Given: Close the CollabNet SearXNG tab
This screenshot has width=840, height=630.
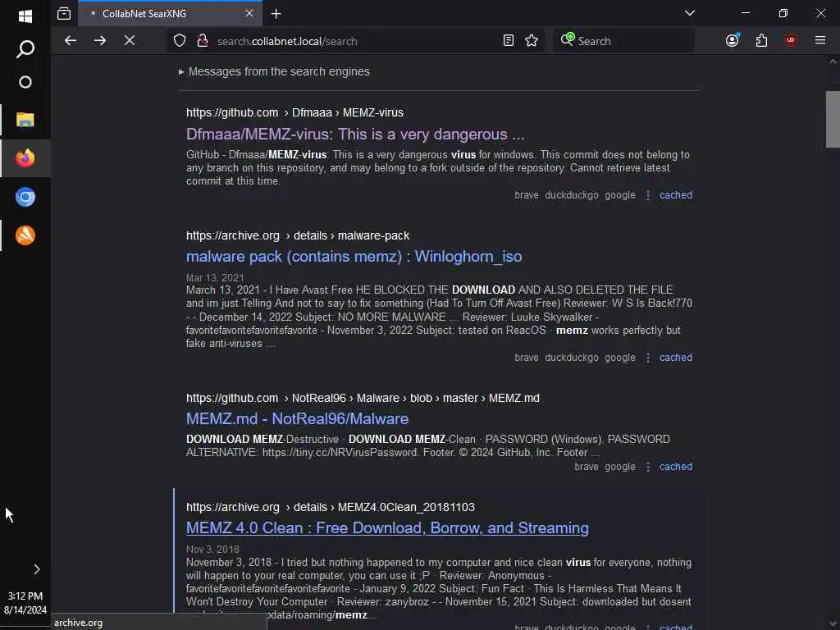Looking at the screenshot, I should coord(249,13).
